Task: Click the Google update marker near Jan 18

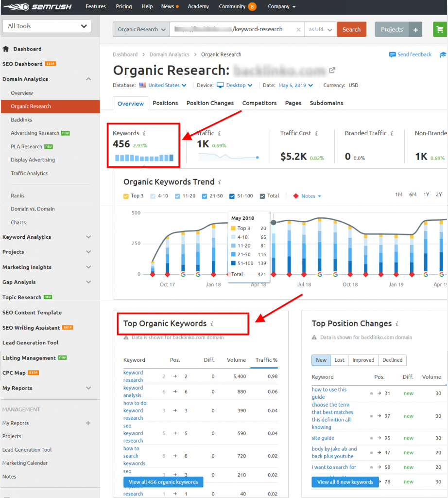Action: (x=198, y=274)
